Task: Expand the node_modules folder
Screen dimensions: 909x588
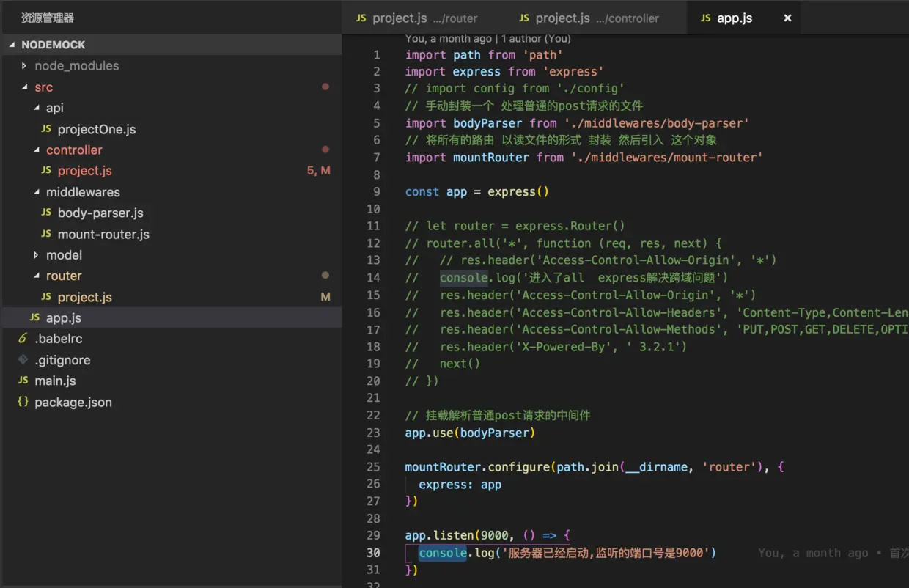Action: (x=24, y=66)
